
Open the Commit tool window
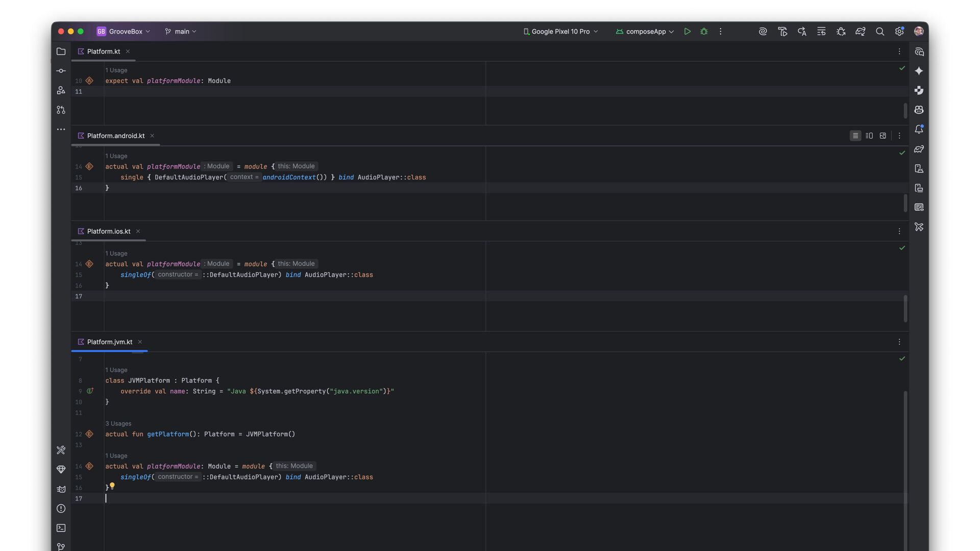pos(61,71)
